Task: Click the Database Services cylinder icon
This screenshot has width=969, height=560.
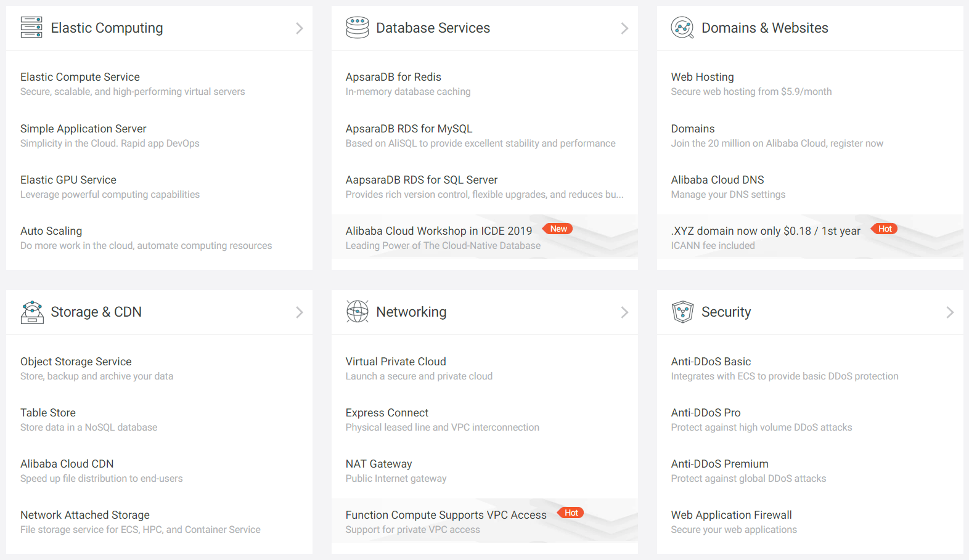Action: pos(358,28)
